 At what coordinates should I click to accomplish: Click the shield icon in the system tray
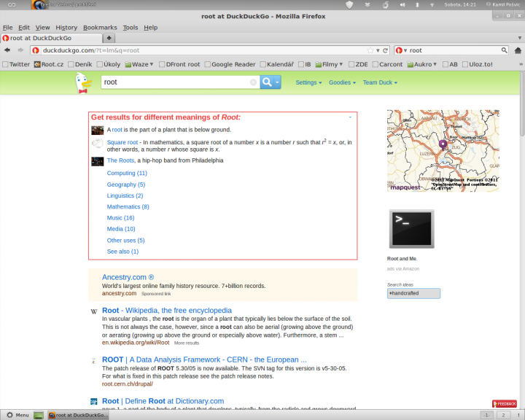(349, 4)
